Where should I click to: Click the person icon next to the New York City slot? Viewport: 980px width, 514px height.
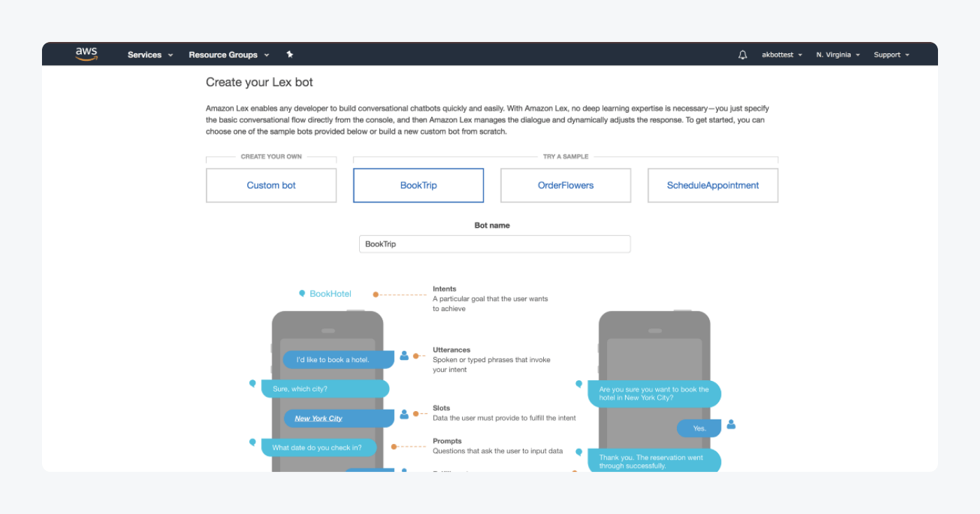(x=404, y=413)
